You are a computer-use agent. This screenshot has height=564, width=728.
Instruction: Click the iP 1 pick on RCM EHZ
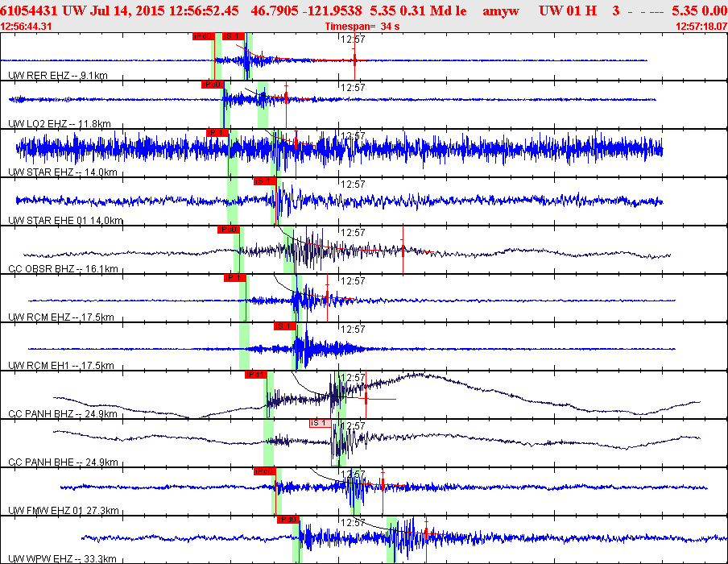tap(234, 278)
